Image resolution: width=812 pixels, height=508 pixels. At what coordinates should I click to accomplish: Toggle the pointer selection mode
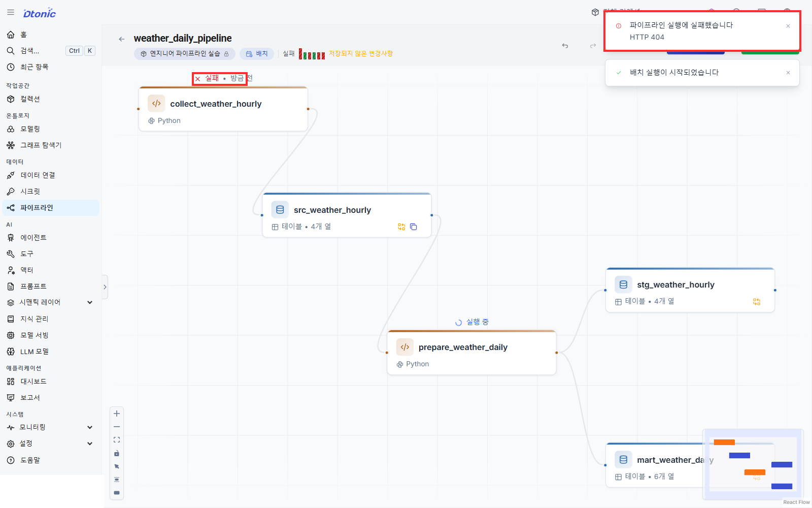click(117, 466)
